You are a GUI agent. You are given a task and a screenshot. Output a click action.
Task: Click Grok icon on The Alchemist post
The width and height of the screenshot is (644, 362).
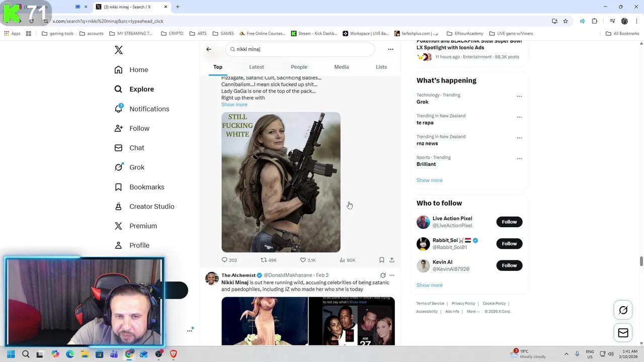tap(383, 276)
